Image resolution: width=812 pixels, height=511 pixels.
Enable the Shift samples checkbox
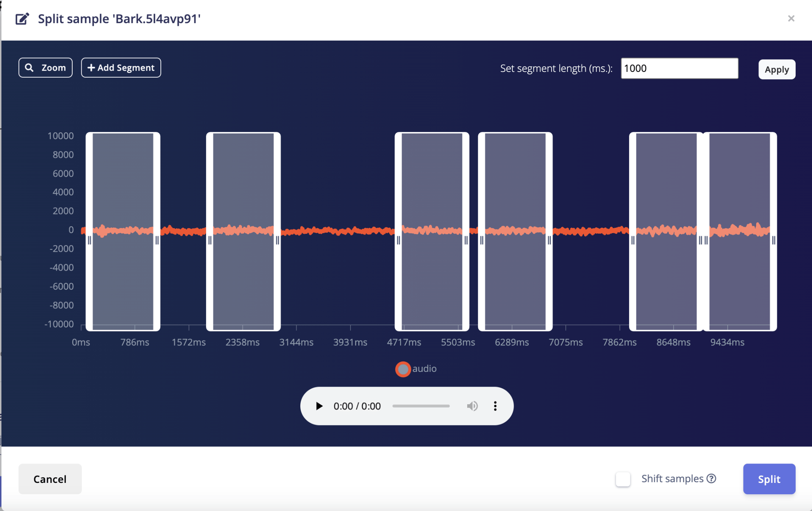[623, 479]
